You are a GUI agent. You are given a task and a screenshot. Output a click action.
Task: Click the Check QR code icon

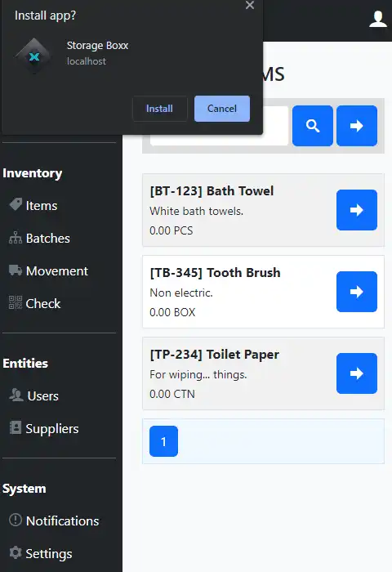(16, 303)
